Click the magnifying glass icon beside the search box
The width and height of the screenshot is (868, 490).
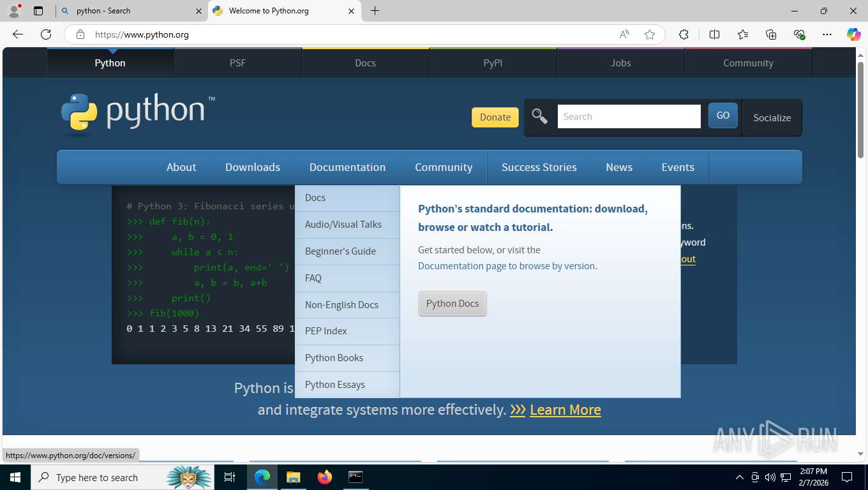(x=540, y=117)
